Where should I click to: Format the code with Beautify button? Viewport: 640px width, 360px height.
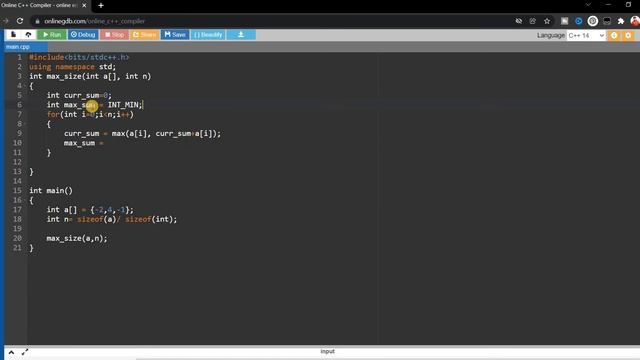tap(208, 35)
